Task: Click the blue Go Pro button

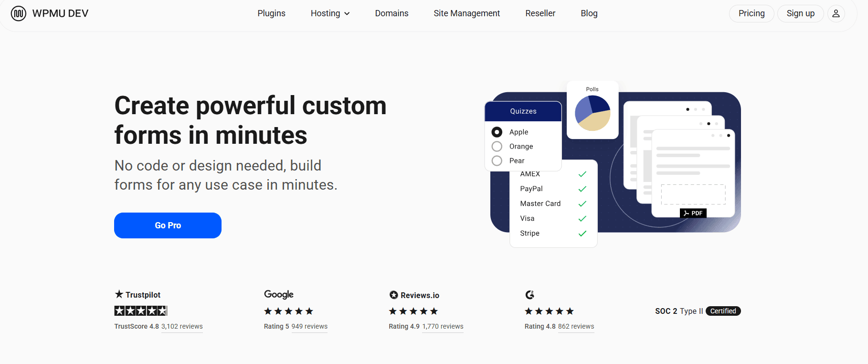Action: 168,225
